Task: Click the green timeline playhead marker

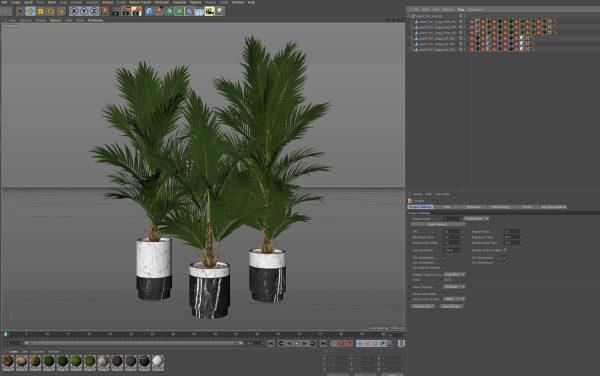Action: [6, 335]
